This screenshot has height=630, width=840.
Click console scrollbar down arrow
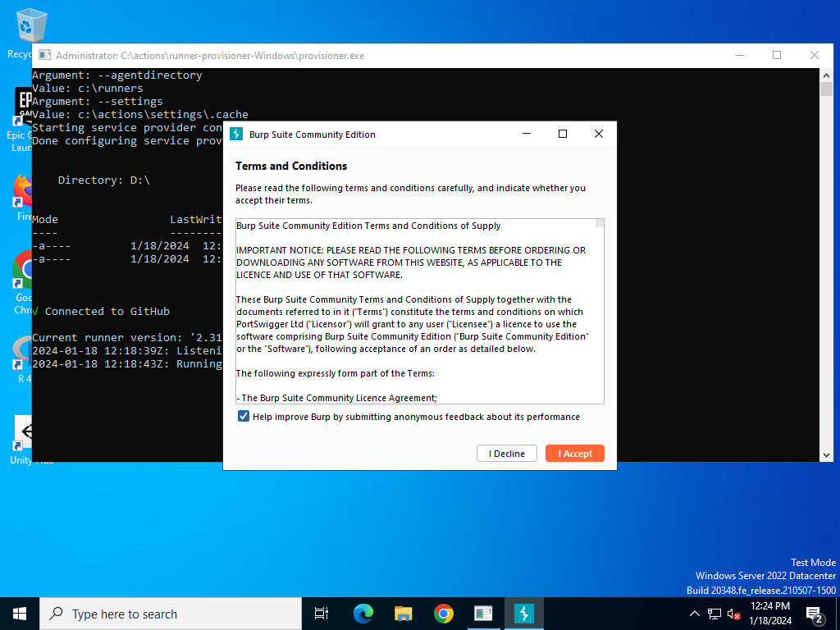(x=826, y=454)
